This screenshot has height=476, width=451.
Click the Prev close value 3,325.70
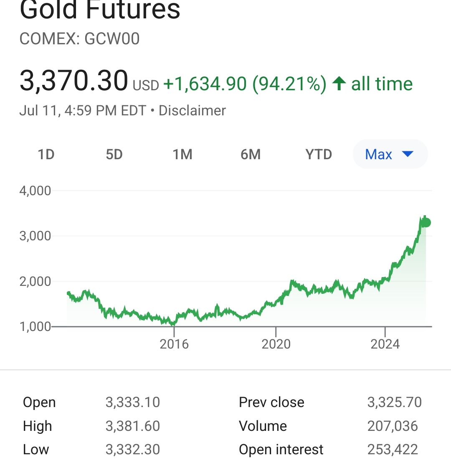pyautogui.click(x=395, y=402)
